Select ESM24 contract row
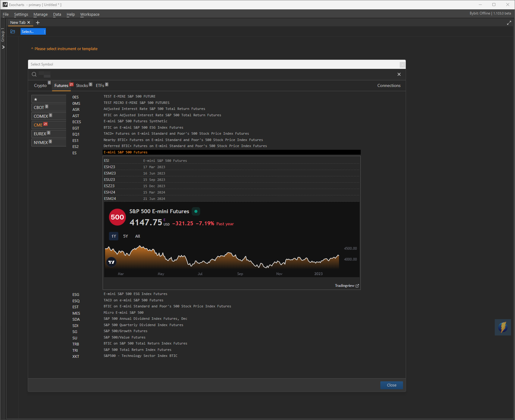 pos(232,199)
